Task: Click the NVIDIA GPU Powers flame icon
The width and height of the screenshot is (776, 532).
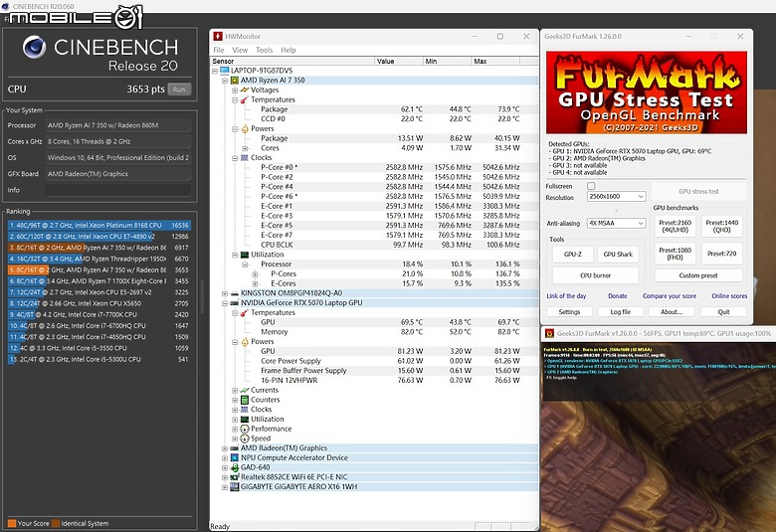Action: pos(245,341)
